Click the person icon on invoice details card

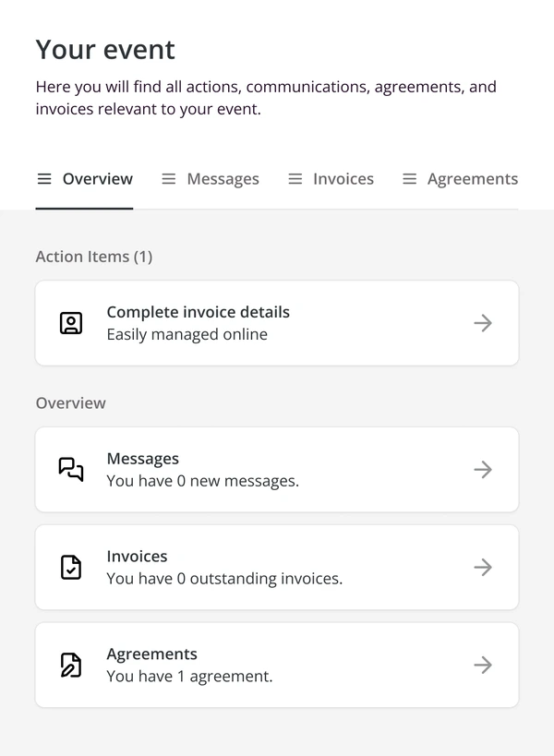point(71,323)
